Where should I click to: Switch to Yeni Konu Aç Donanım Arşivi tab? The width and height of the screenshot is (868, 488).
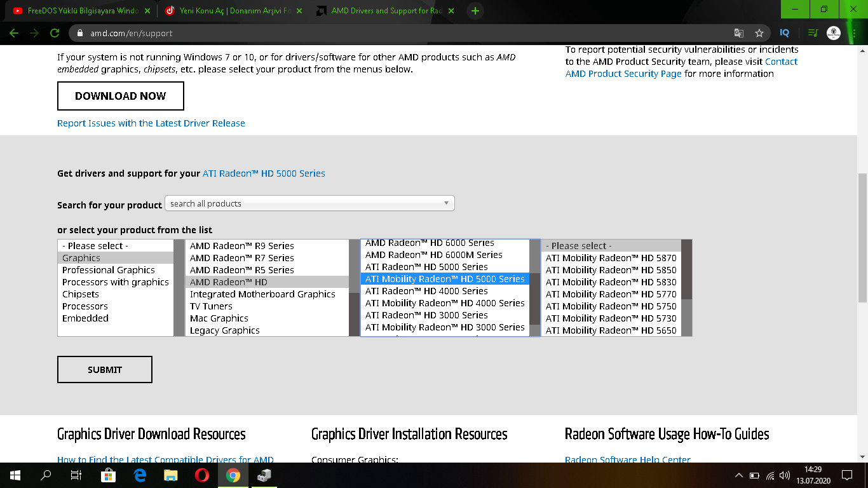233,11
